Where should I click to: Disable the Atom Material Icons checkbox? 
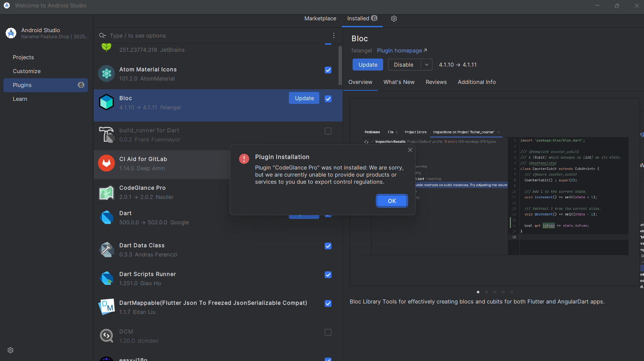coord(328,70)
